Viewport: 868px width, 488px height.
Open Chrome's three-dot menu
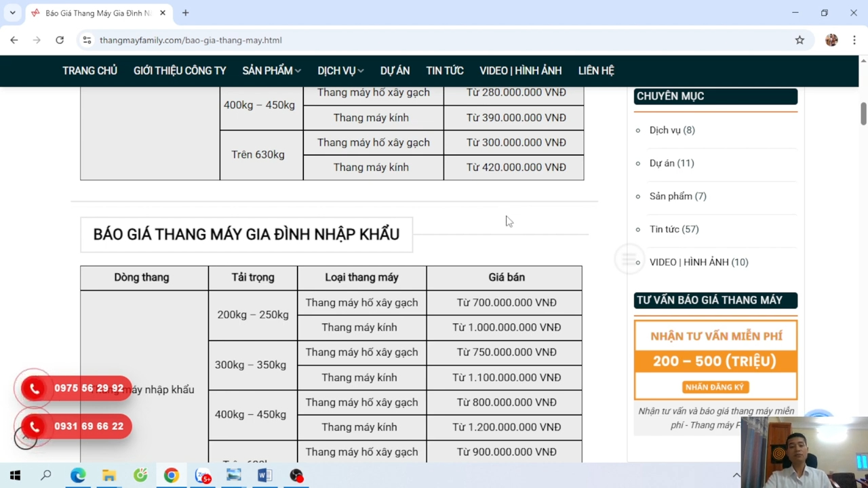click(854, 40)
